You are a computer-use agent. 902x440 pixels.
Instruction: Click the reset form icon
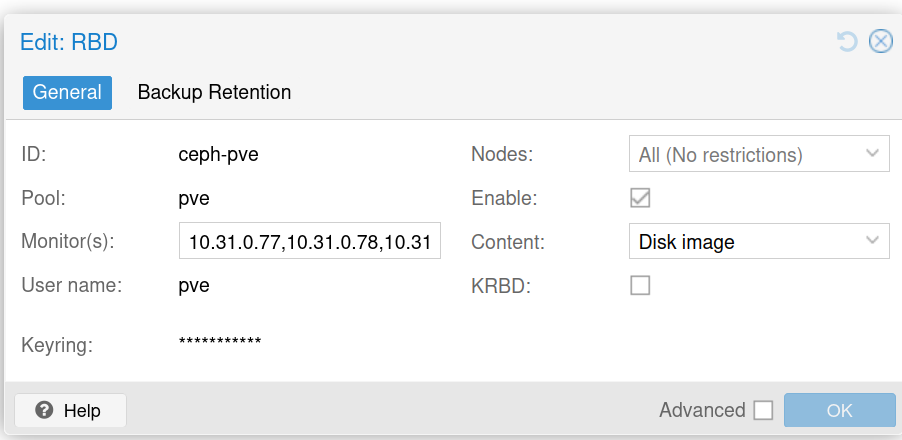coord(847,41)
